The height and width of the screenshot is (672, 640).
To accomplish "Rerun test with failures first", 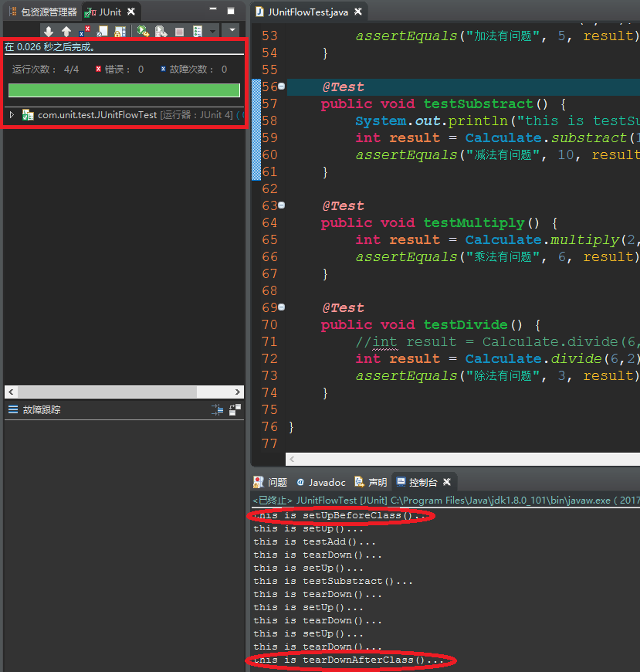I will pos(161,31).
